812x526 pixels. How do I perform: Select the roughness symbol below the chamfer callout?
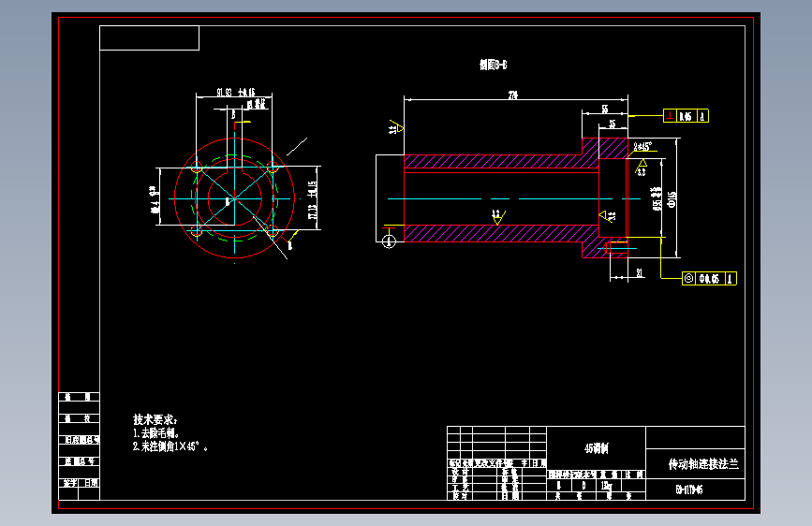(x=642, y=168)
